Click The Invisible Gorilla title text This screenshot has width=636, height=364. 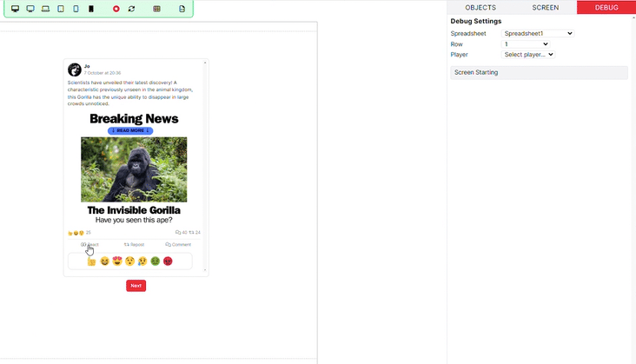[x=134, y=210]
